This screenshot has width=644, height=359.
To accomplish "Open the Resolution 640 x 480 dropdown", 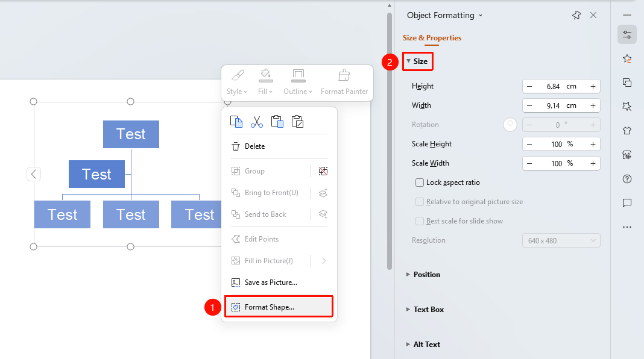I will tap(561, 241).
